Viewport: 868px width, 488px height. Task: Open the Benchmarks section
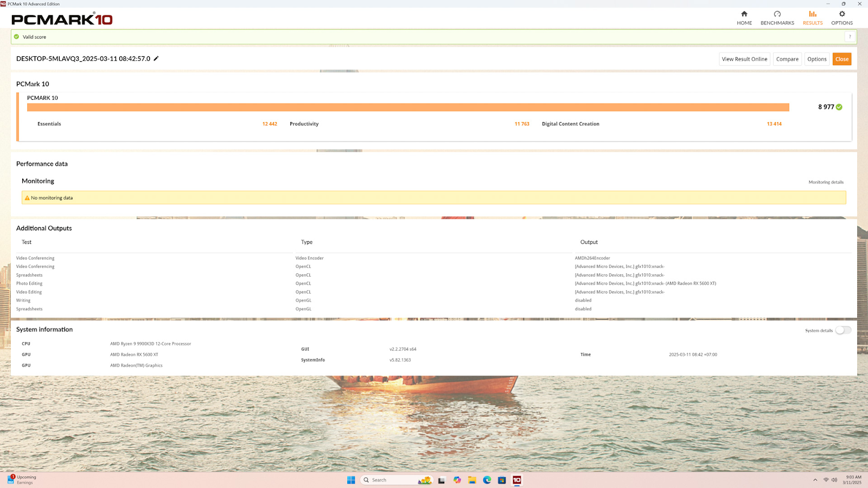point(777,18)
